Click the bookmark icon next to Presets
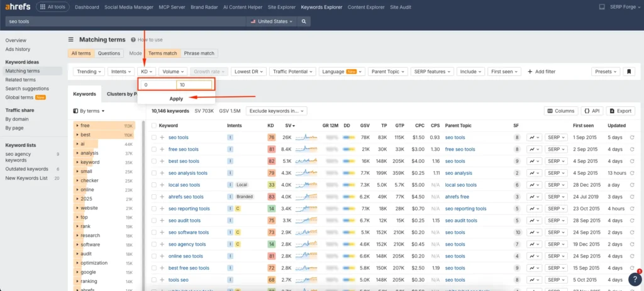The height and width of the screenshot is (291, 644). click(x=628, y=72)
